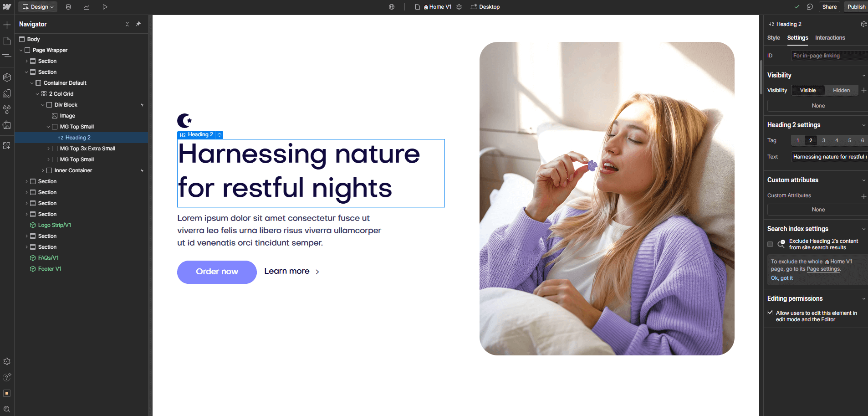Open the Variables panel
This screenshot has height=416, width=868.
7,109
